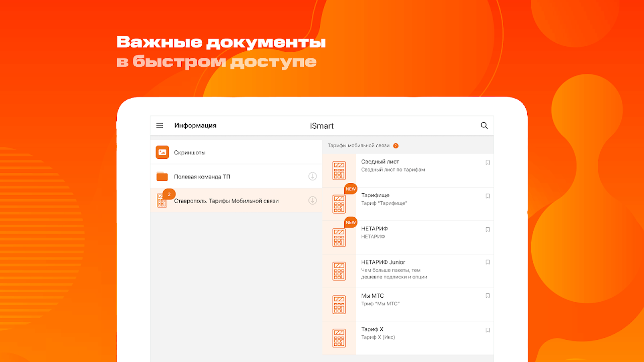Open the Сводный лист title

pos(380,162)
